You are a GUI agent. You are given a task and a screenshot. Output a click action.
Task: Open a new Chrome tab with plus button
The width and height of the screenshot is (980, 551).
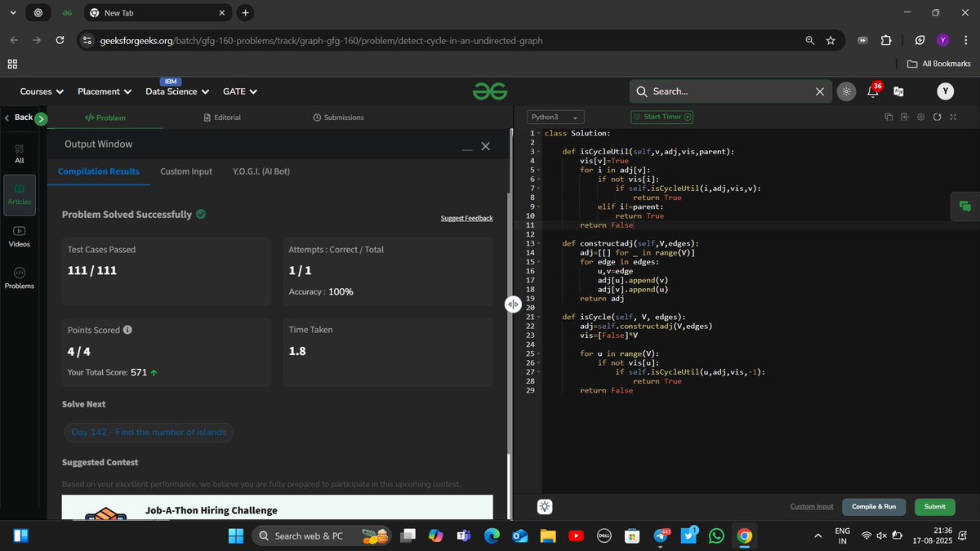click(245, 12)
